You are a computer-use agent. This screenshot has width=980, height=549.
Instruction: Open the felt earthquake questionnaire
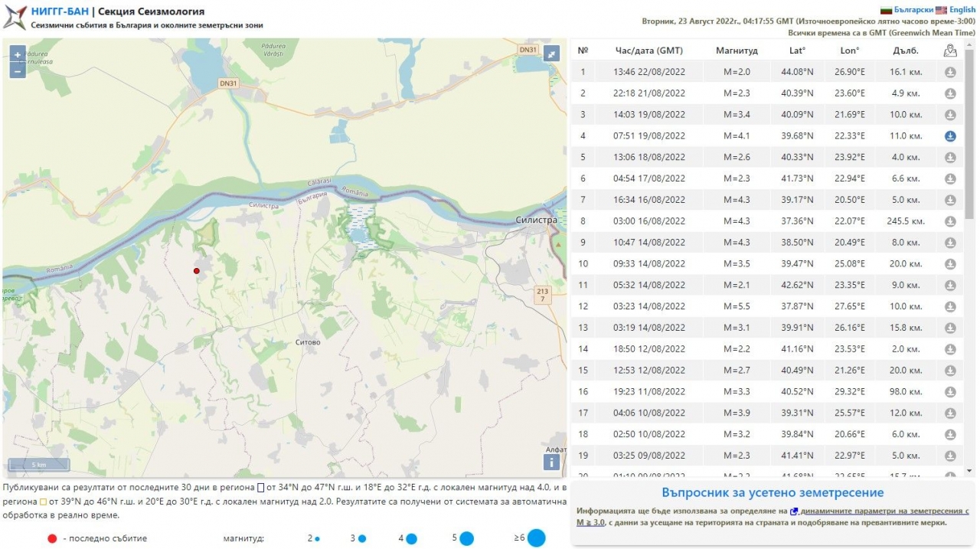point(773,492)
